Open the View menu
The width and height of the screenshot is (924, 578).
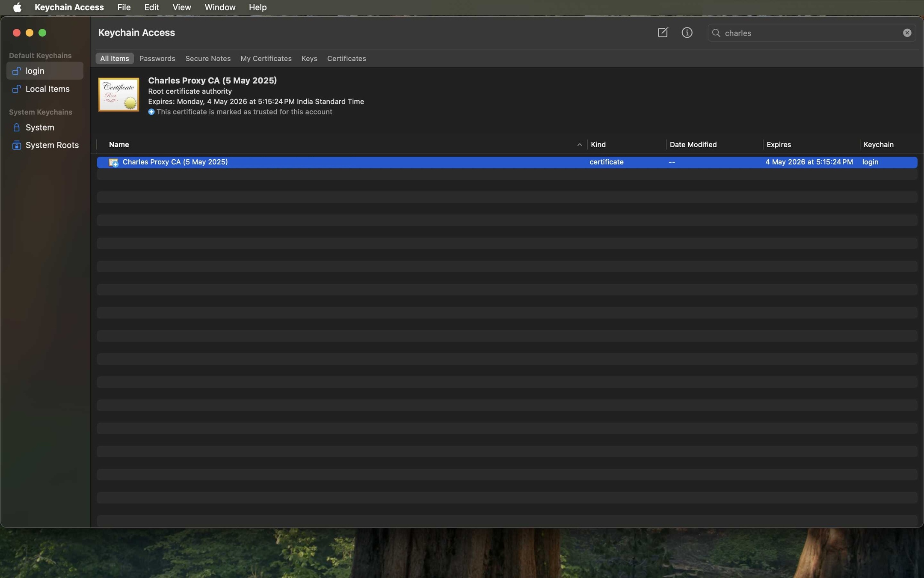(x=181, y=7)
